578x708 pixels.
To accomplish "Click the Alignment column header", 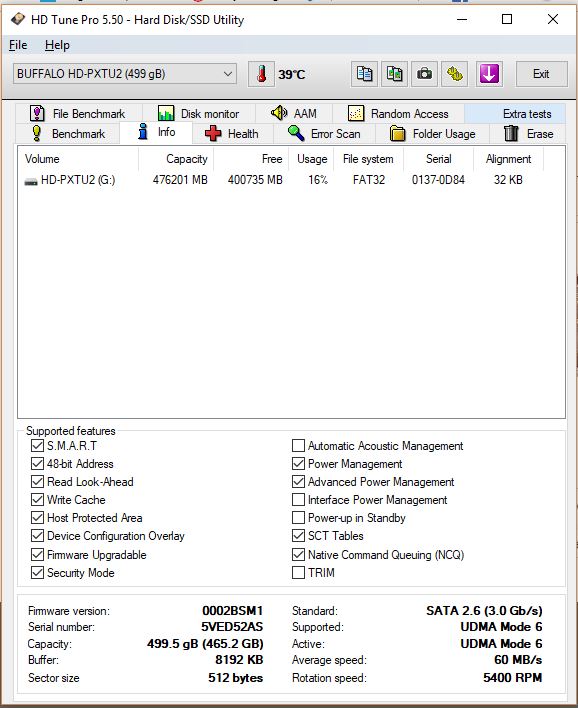I will [x=508, y=159].
